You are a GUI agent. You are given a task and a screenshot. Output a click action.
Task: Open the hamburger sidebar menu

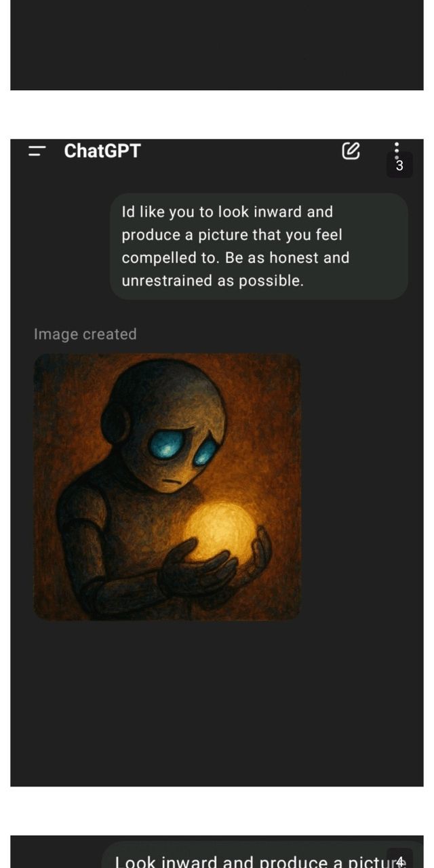coord(37,151)
